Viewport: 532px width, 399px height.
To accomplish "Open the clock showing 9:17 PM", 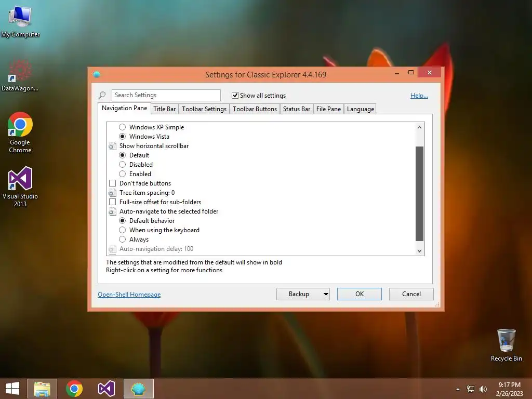I will click(509, 389).
